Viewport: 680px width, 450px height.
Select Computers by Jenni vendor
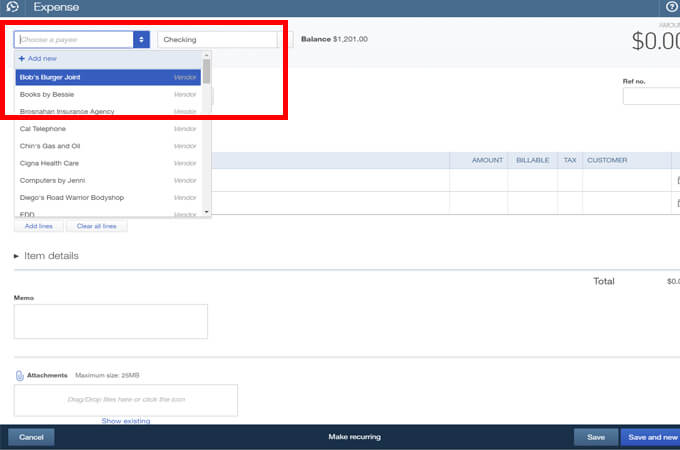108,180
